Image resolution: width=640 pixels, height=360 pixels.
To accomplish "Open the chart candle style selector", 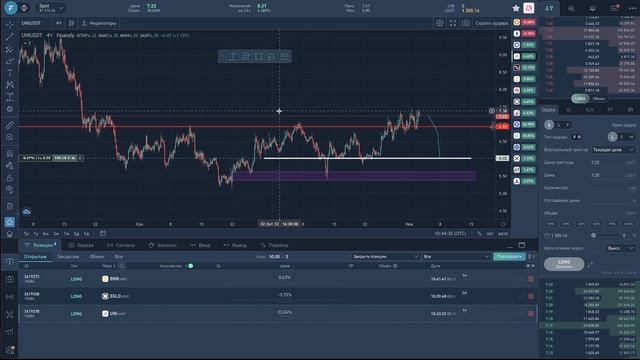I will tap(71, 23).
